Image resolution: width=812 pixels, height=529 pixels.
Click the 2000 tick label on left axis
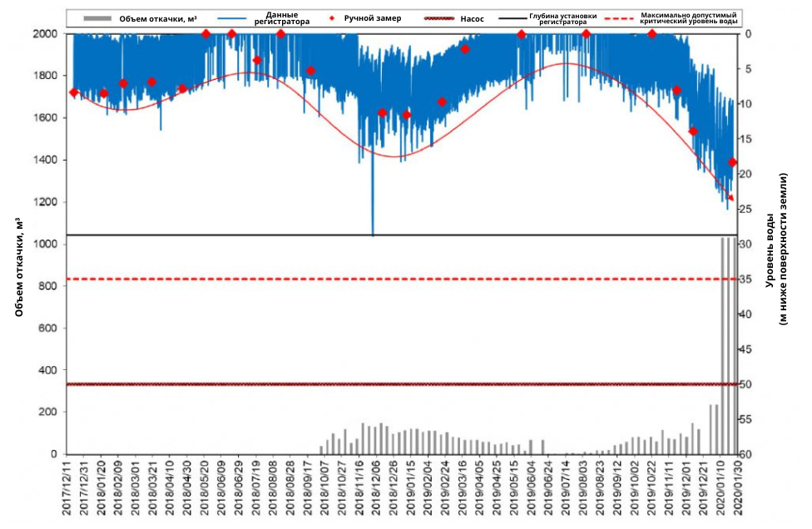(x=46, y=33)
